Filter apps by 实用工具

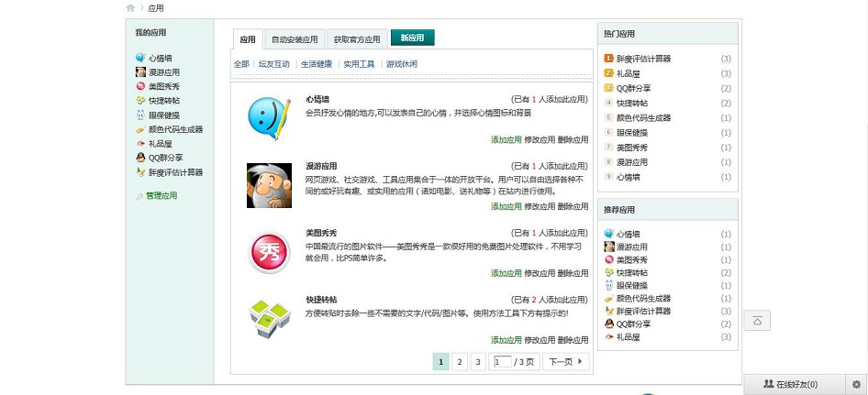pyautogui.click(x=360, y=64)
